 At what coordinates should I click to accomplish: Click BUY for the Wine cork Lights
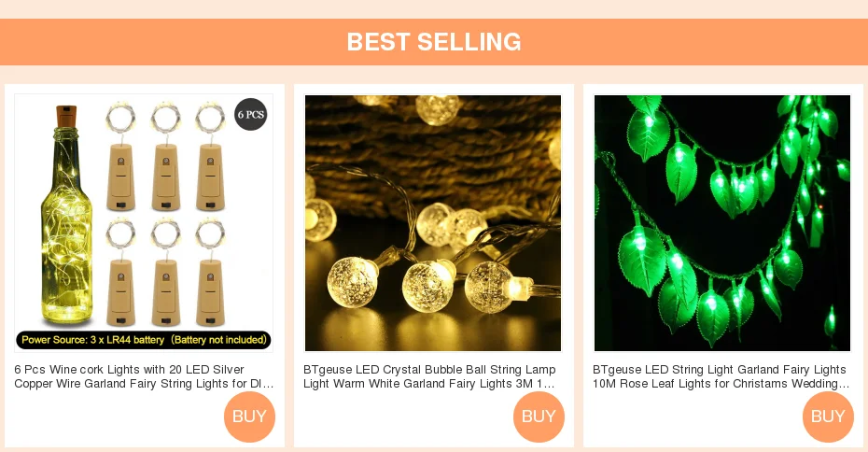249,417
